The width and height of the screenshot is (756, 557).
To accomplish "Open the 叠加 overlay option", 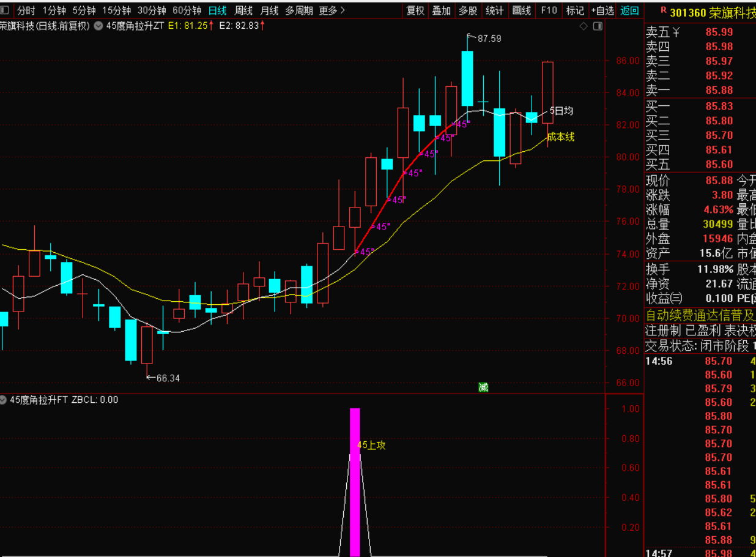I will [441, 10].
